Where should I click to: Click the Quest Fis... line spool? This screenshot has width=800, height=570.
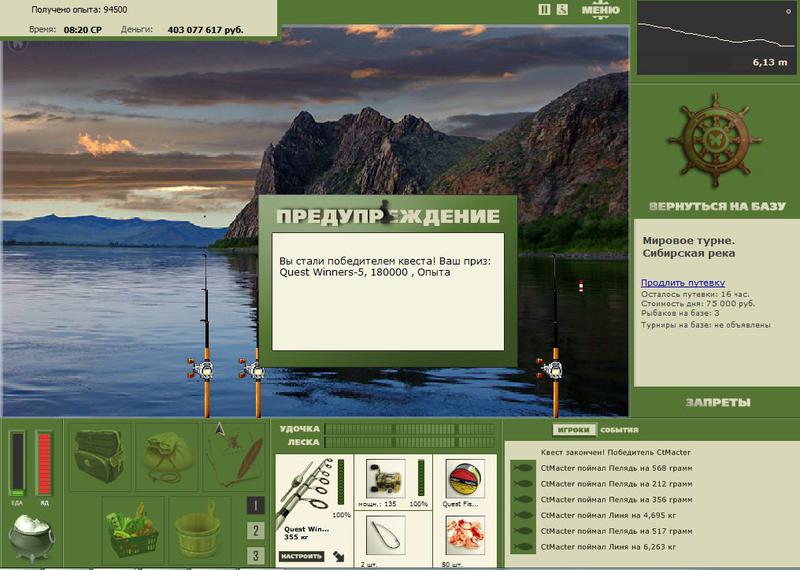pyautogui.click(x=465, y=479)
